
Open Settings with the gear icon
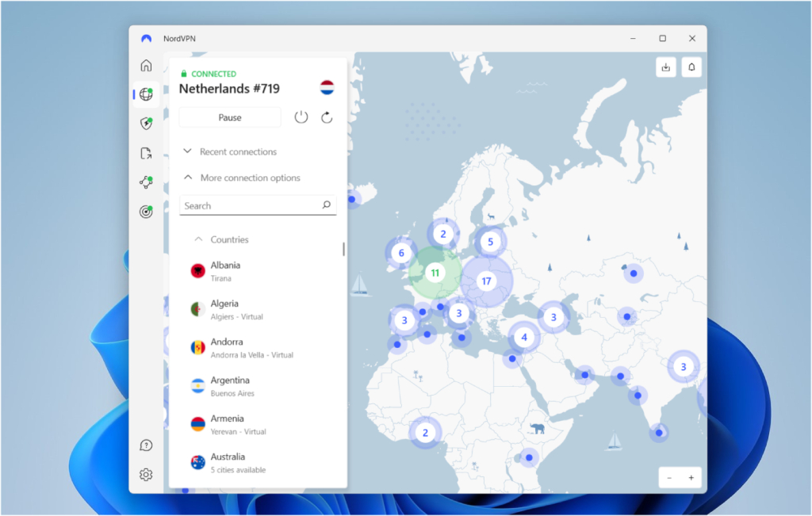(x=146, y=474)
